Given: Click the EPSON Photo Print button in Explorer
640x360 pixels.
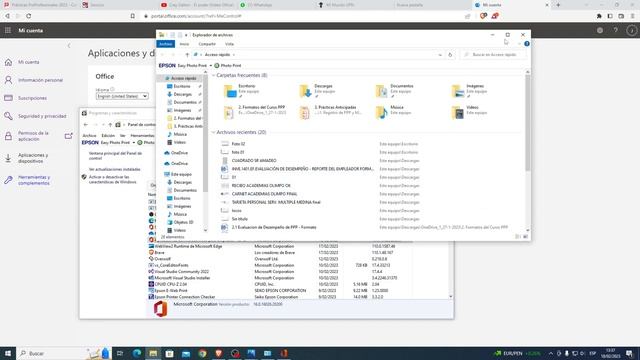Looking at the screenshot, I should pyautogui.click(x=228, y=65).
